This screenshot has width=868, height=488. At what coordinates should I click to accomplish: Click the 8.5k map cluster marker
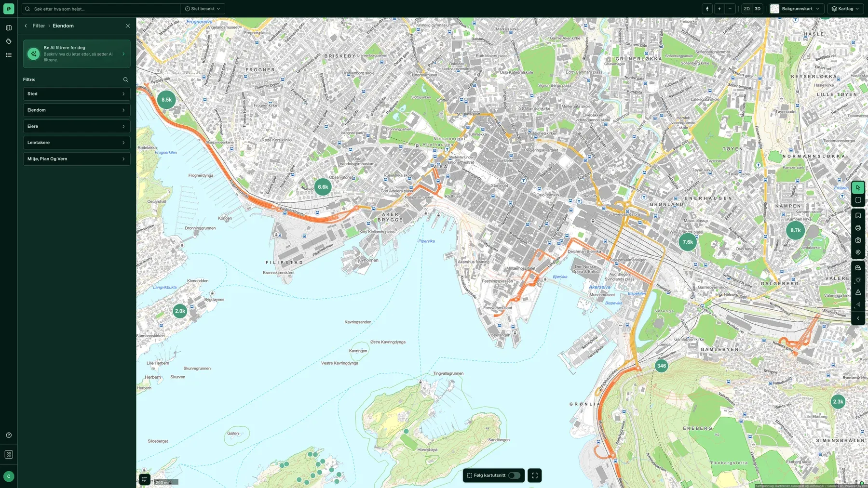tap(166, 100)
